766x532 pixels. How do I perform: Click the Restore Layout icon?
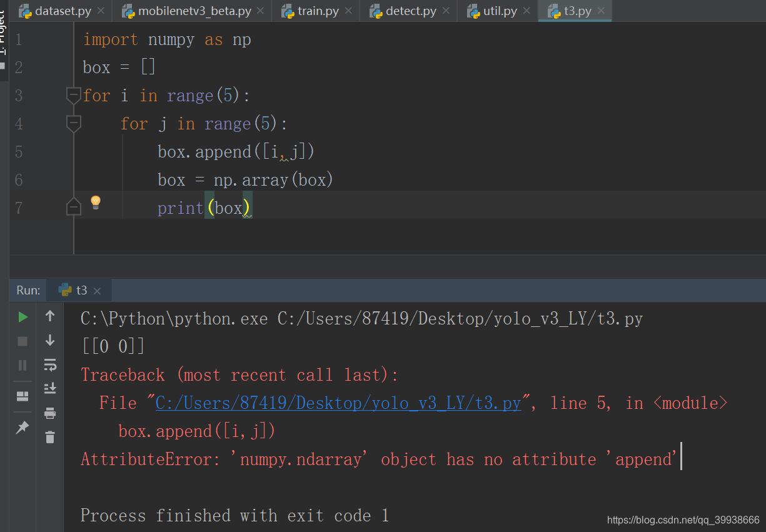coord(23,396)
